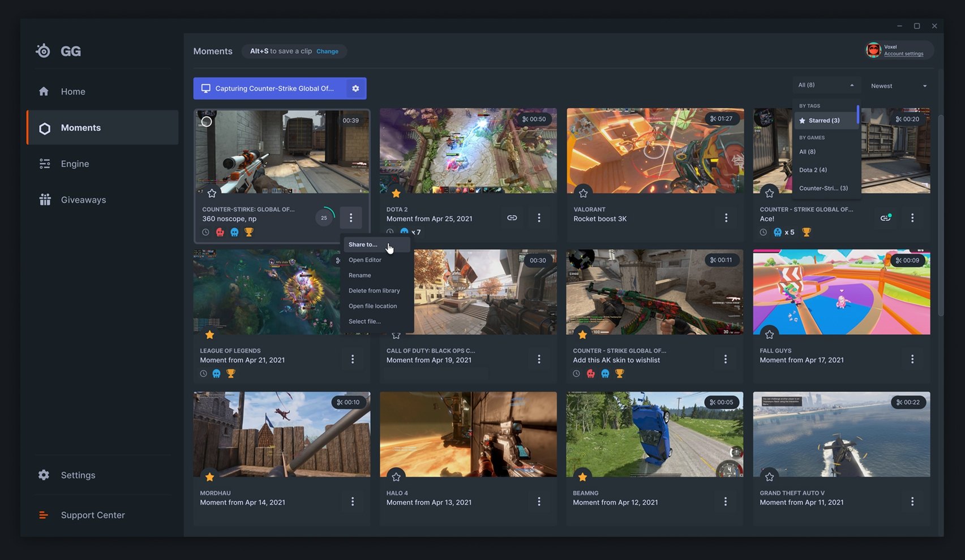Click upload progress indicator on 360 noscope

click(x=324, y=218)
